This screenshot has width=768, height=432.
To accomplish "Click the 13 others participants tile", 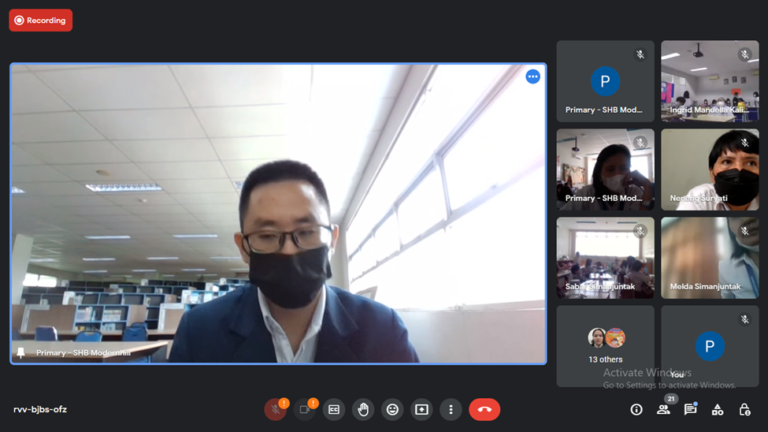I will [x=605, y=346].
